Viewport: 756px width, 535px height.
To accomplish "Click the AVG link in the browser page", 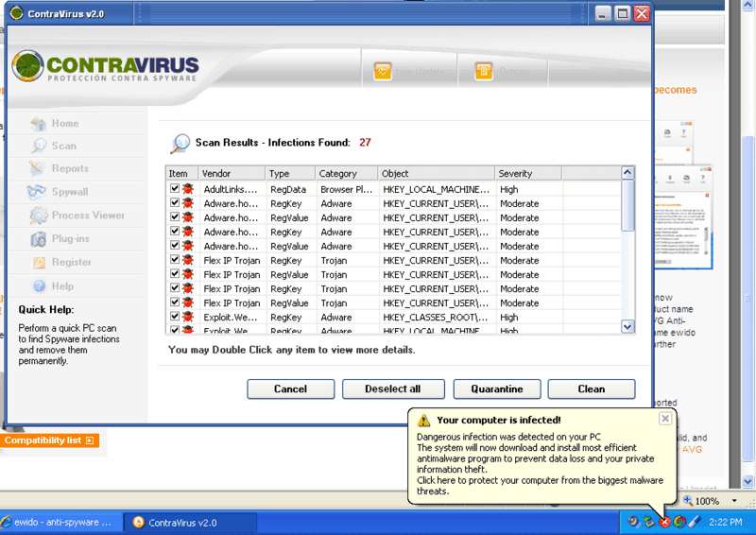I will pyautogui.click(x=693, y=450).
